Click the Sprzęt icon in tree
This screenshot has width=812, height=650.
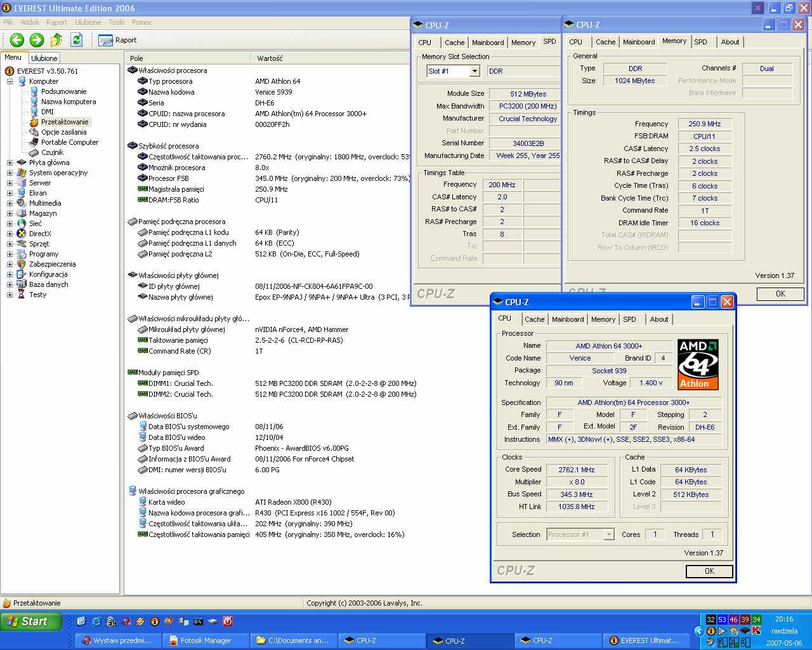(22, 244)
